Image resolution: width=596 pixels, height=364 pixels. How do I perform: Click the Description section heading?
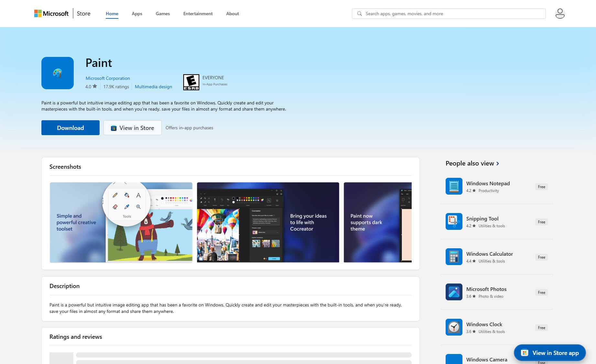click(64, 286)
